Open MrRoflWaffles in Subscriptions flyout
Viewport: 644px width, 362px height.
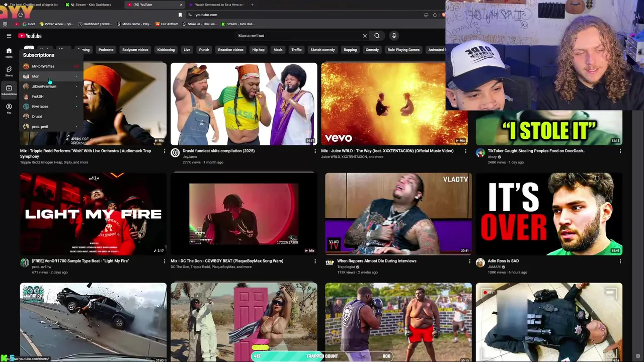click(x=51, y=66)
